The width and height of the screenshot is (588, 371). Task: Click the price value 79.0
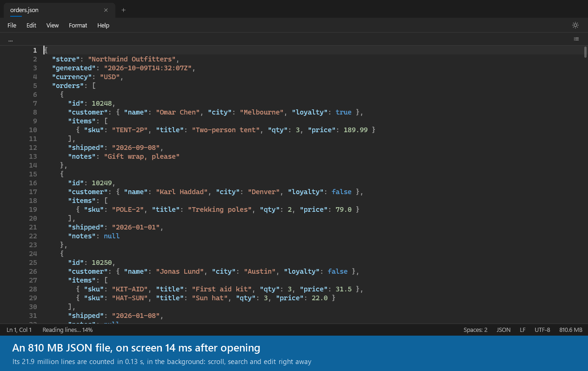point(343,209)
